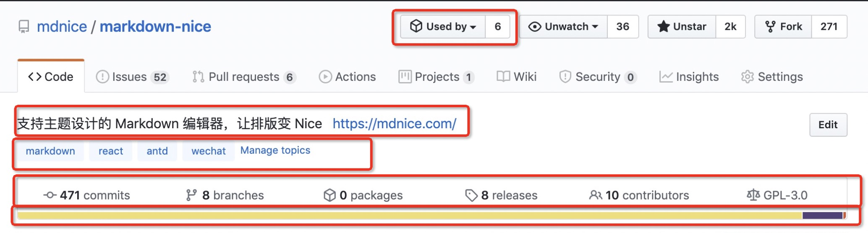The height and width of the screenshot is (233, 868).
Task: Open the forks count 271
Action: click(829, 27)
